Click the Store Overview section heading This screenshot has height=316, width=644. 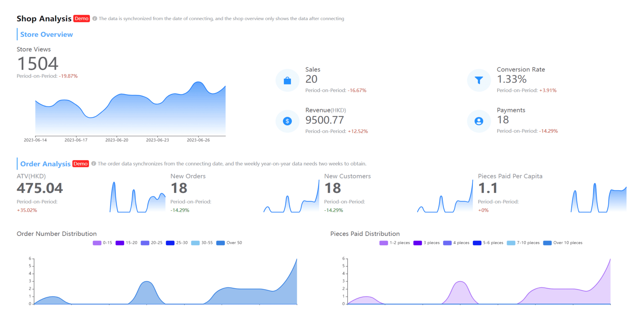tap(47, 35)
